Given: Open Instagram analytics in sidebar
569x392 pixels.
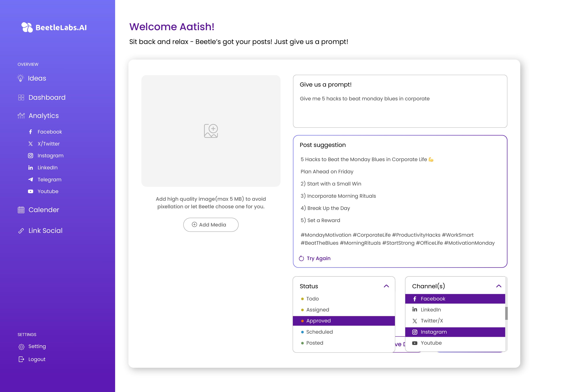Looking at the screenshot, I should (x=50, y=156).
